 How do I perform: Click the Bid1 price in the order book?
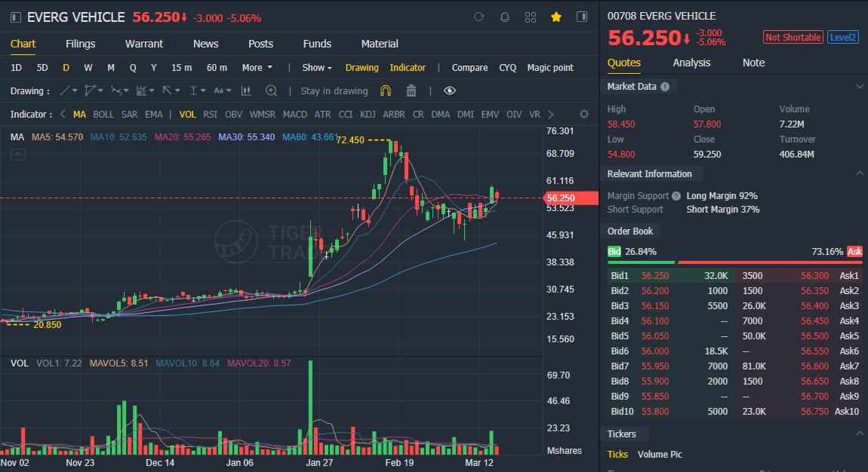point(654,274)
